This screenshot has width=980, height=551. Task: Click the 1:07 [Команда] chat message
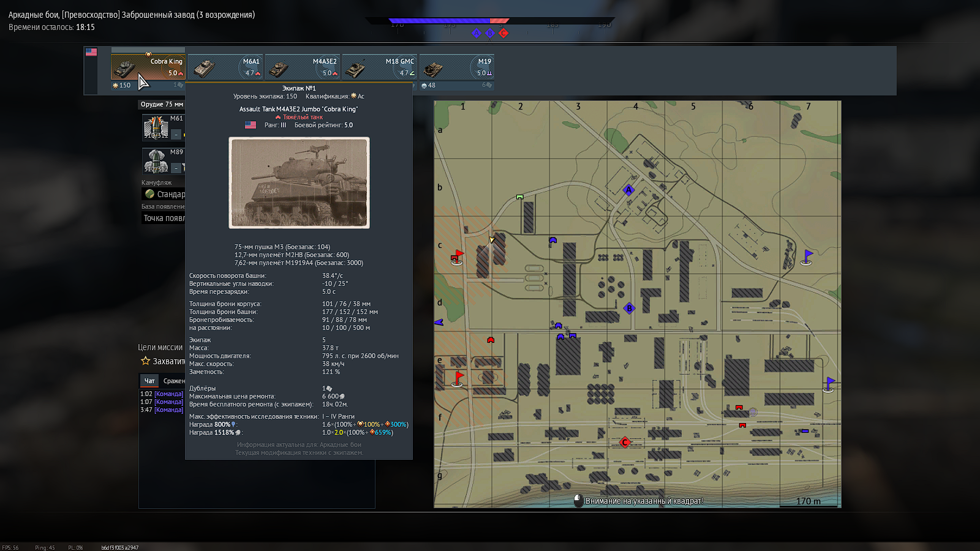tap(162, 402)
